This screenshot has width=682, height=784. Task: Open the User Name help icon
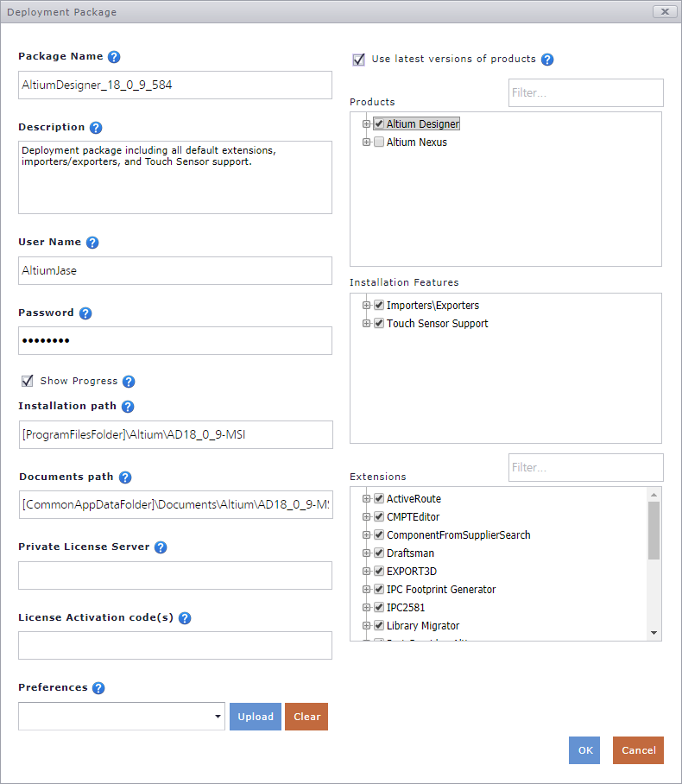92,243
